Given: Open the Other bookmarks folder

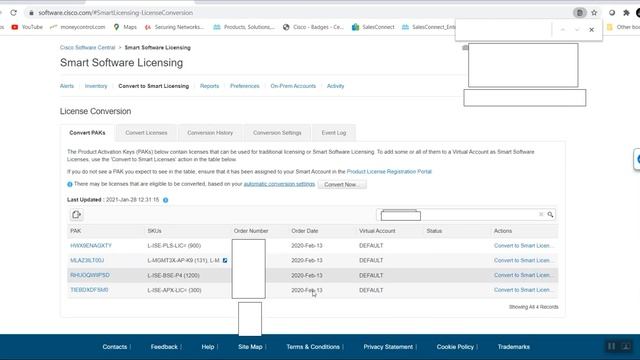Looking at the screenshot, I should pos(623,27).
